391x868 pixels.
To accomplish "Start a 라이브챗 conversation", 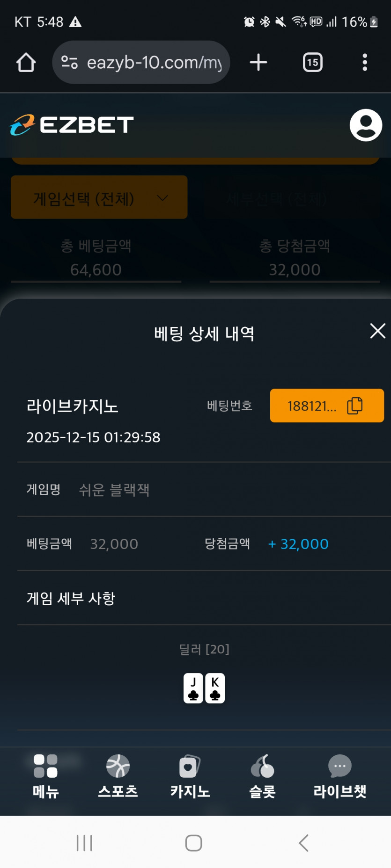I will [339, 776].
